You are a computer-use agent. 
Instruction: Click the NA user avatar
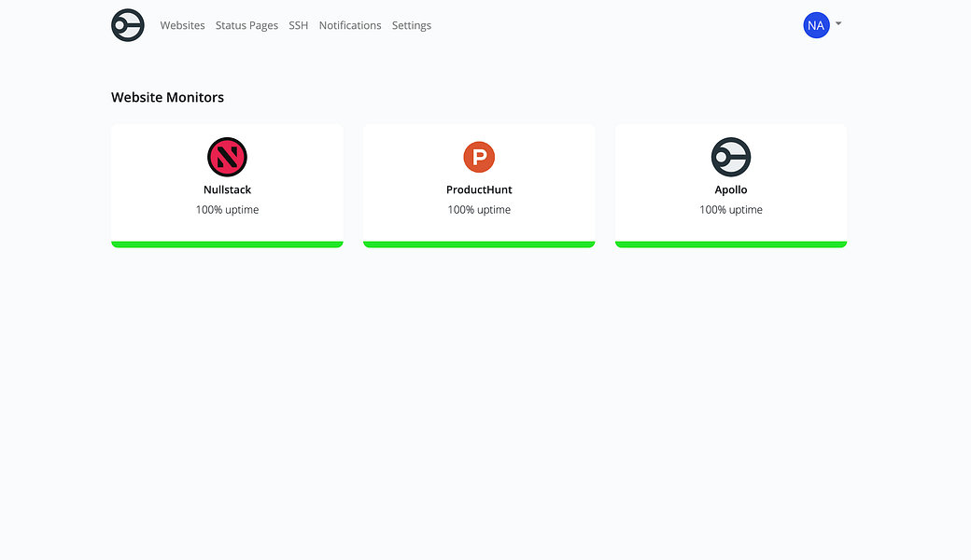816,25
